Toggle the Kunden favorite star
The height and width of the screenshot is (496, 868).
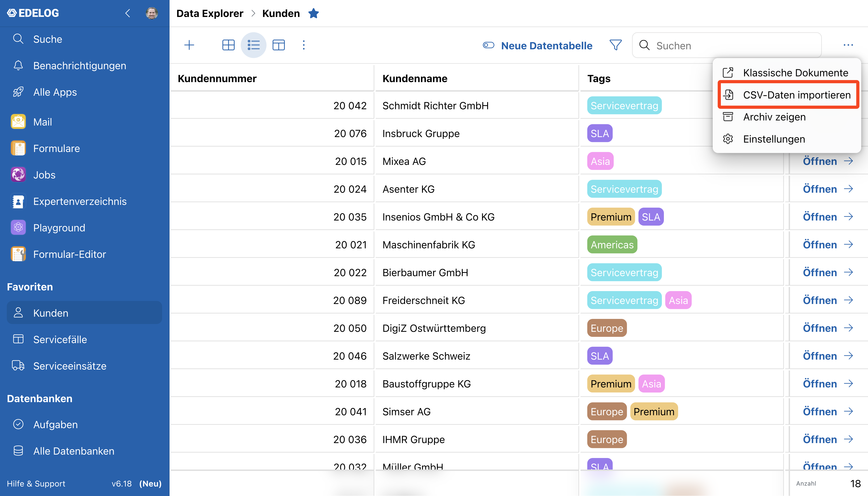point(314,13)
